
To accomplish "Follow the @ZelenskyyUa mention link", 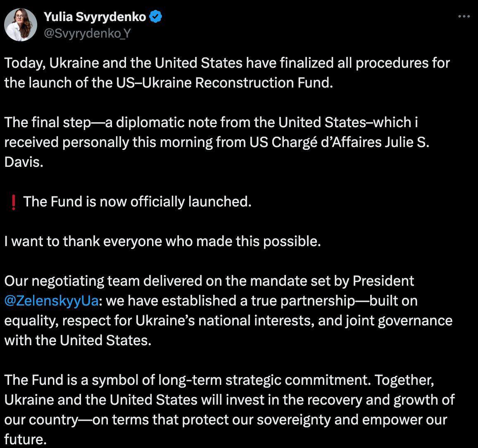I will (x=51, y=301).
